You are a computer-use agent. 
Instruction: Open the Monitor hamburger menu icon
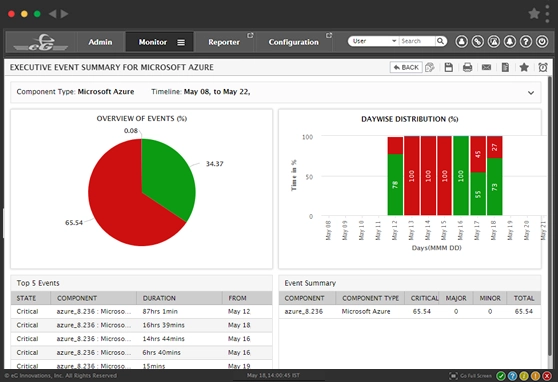181,42
